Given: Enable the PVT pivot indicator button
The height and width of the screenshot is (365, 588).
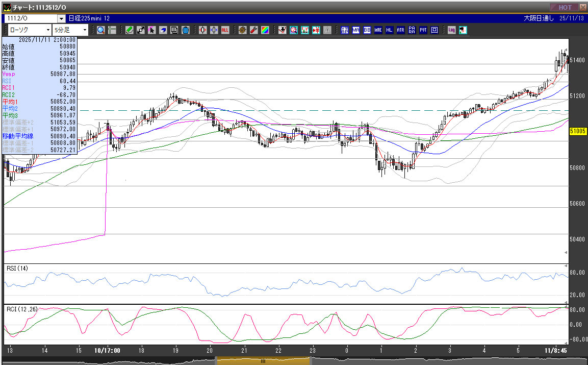Looking at the screenshot, I should [423, 30].
